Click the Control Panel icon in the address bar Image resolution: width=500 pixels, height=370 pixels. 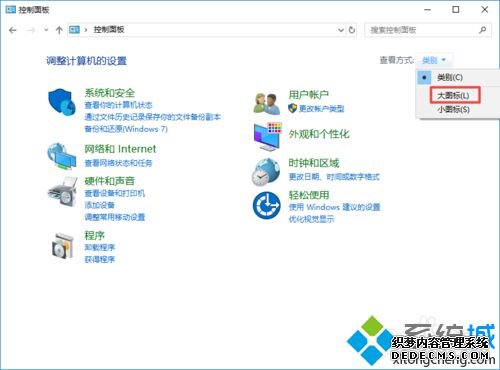74,30
